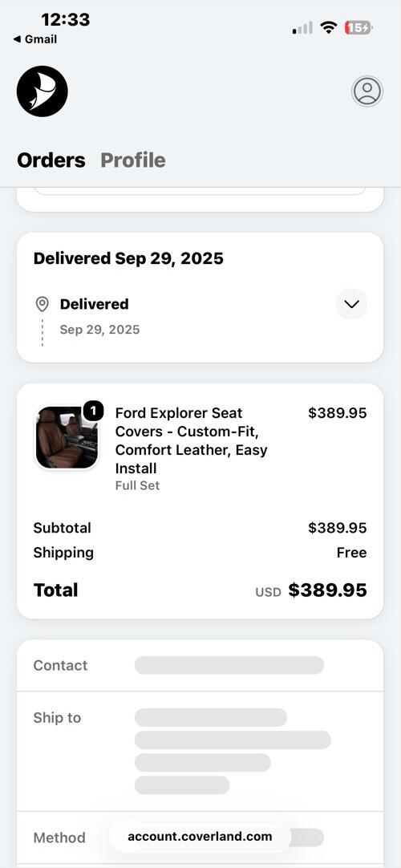This screenshot has height=868, width=401.
Task: Tap the Ship to address row
Action: [x=200, y=751]
